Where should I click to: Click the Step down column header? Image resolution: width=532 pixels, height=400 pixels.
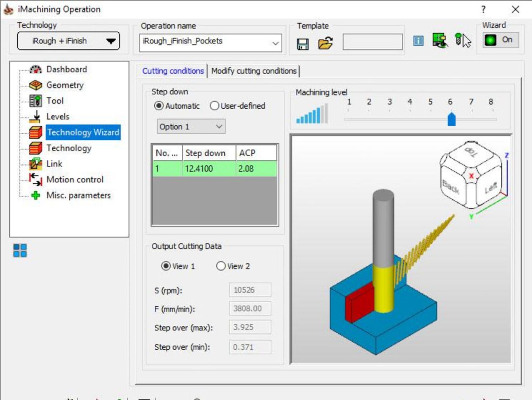(x=209, y=153)
